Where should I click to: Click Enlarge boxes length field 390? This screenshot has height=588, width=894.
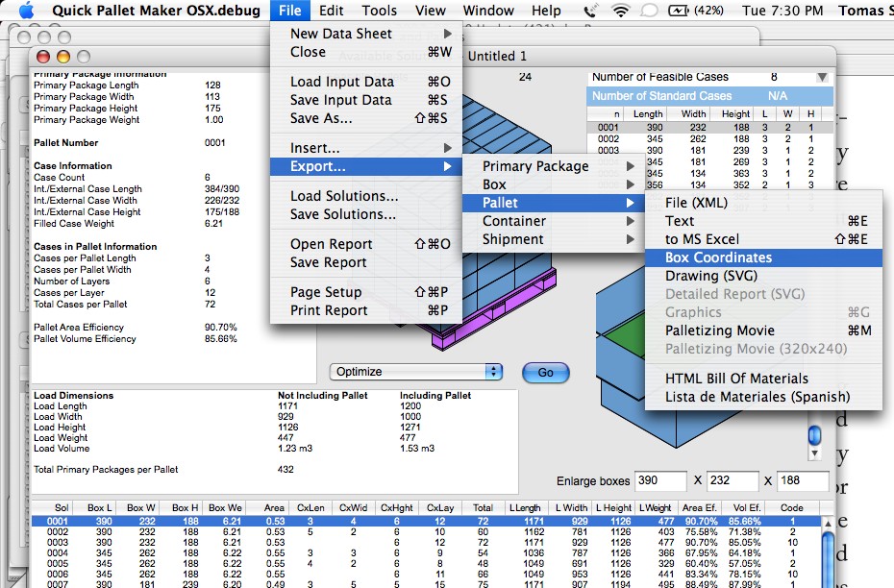tap(660, 481)
